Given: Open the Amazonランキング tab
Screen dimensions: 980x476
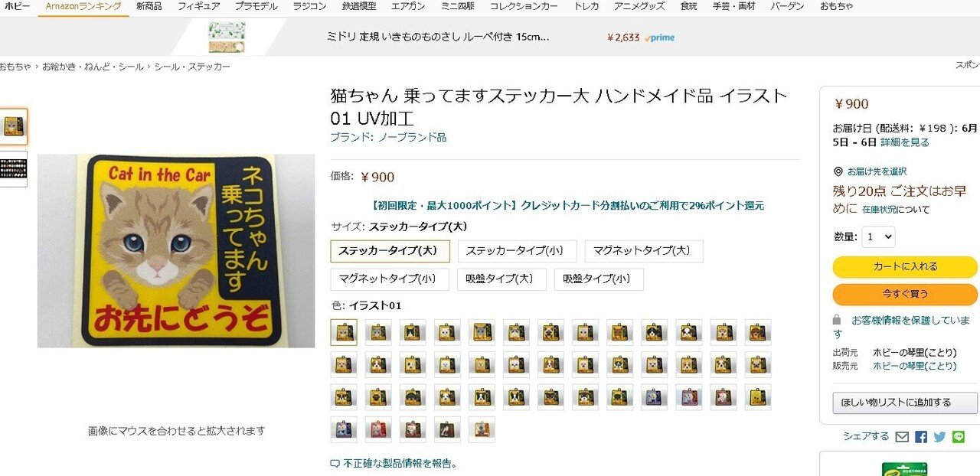Looking at the screenshot, I should pos(83,6).
